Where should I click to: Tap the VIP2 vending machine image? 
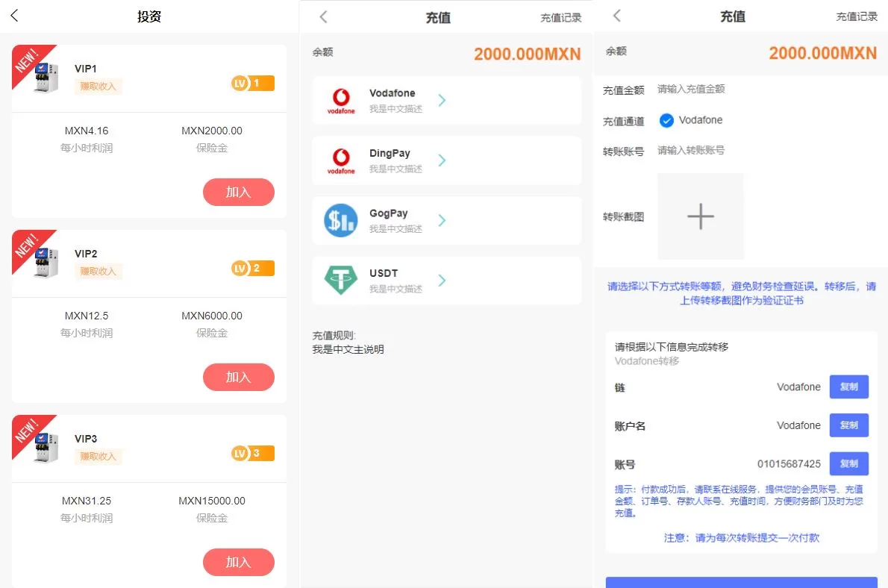(46, 263)
